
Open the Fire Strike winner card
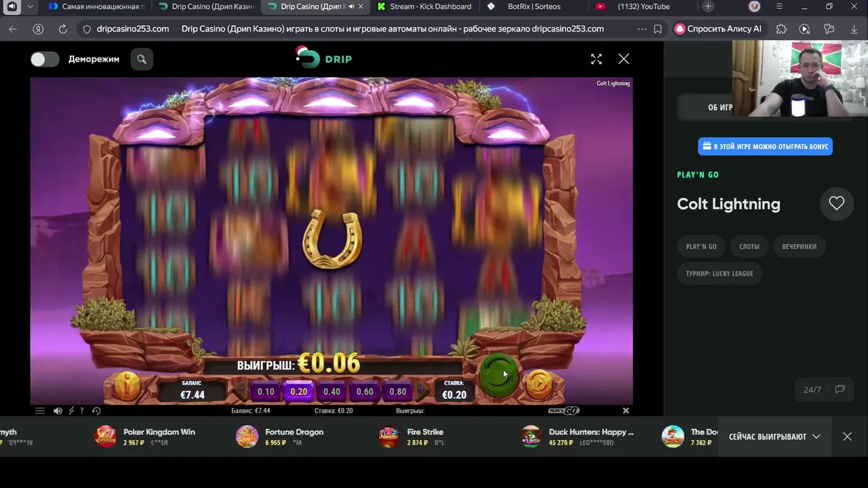tap(412, 436)
